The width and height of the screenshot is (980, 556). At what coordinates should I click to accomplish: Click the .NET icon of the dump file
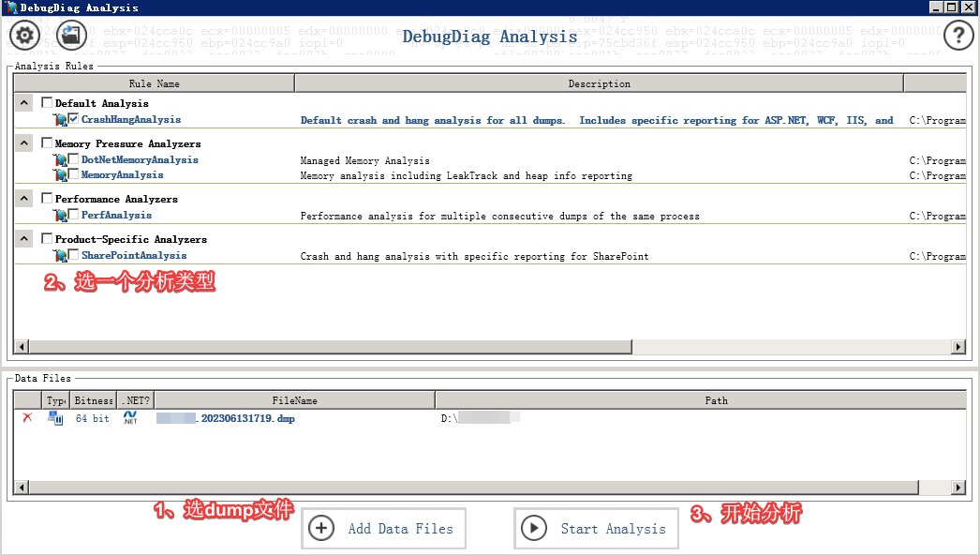pos(130,418)
